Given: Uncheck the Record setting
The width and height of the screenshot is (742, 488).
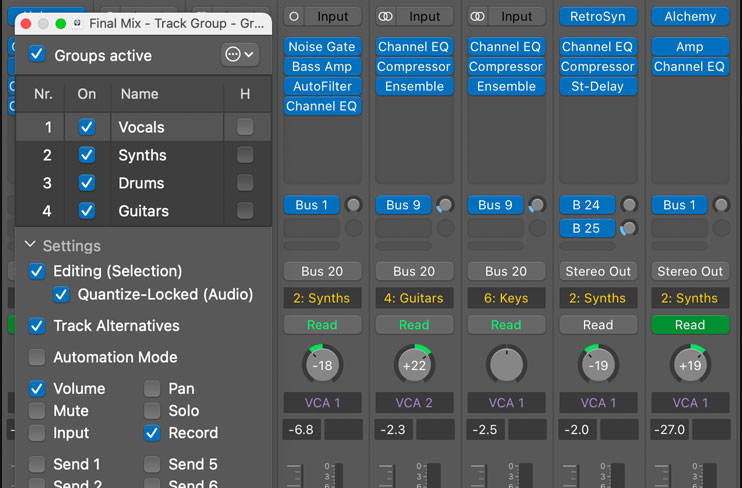Looking at the screenshot, I should (x=152, y=433).
